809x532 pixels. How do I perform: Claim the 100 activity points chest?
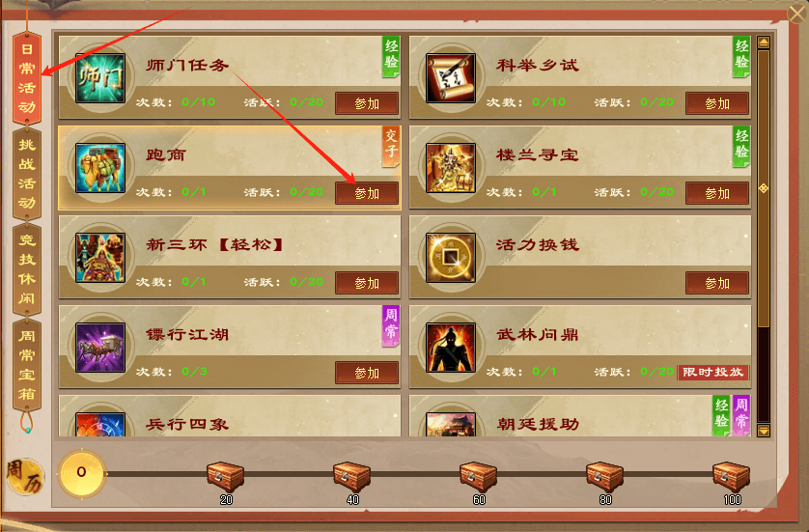[x=731, y=477]
